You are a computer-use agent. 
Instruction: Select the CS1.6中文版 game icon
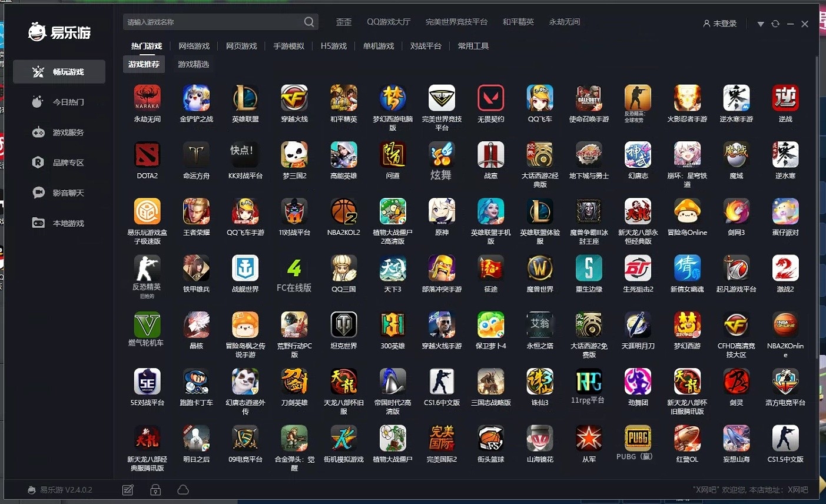442,382
